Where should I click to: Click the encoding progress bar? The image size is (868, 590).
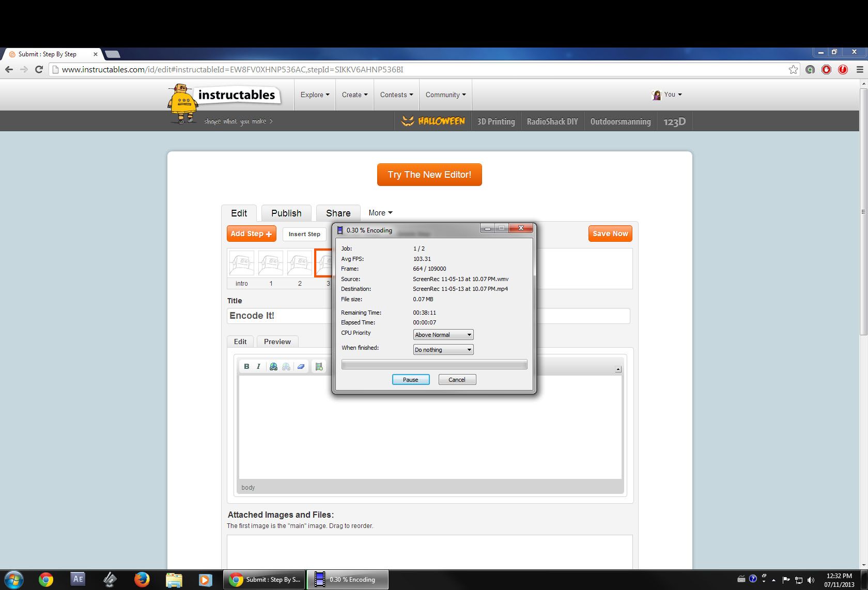(x=434, y=365)
